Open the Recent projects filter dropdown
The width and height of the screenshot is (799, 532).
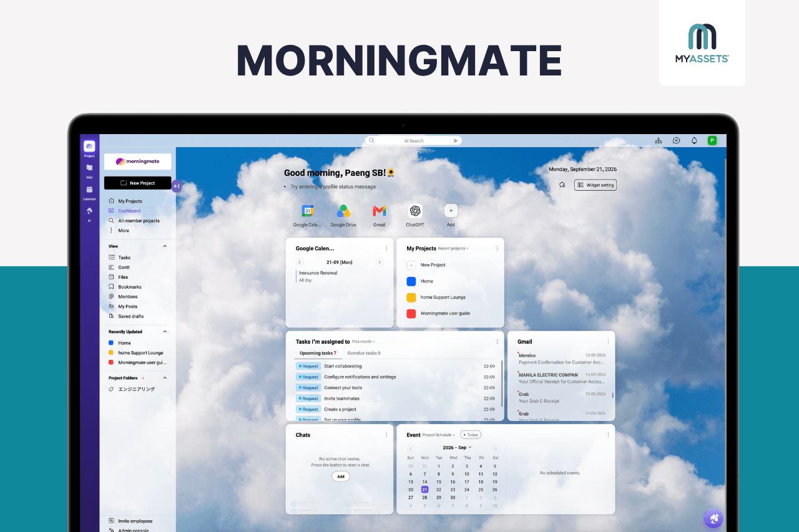(453, 248)
